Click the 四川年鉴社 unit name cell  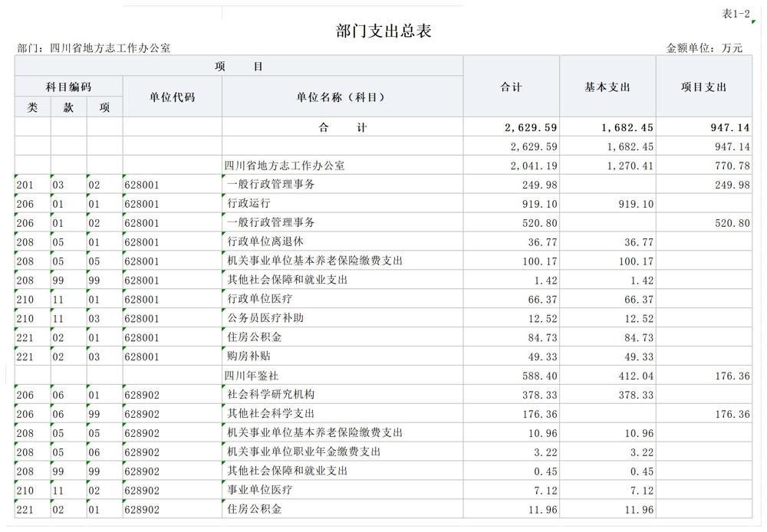point(249,376)
